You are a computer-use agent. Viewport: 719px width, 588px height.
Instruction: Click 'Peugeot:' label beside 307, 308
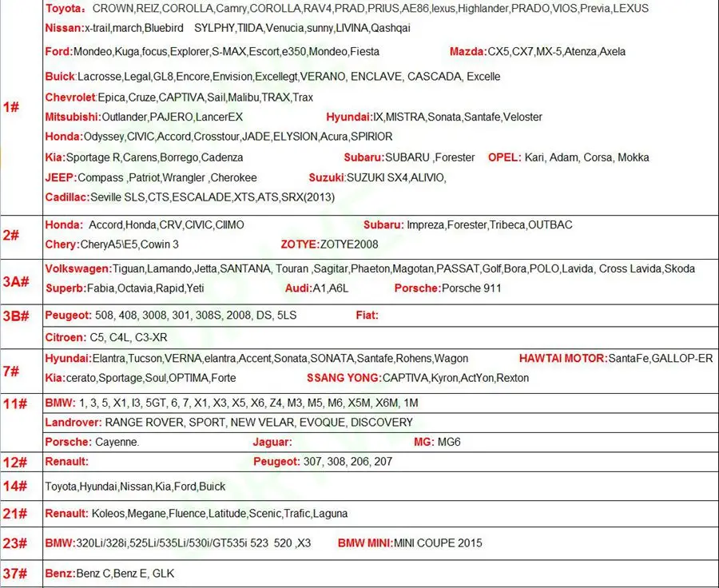276,462
